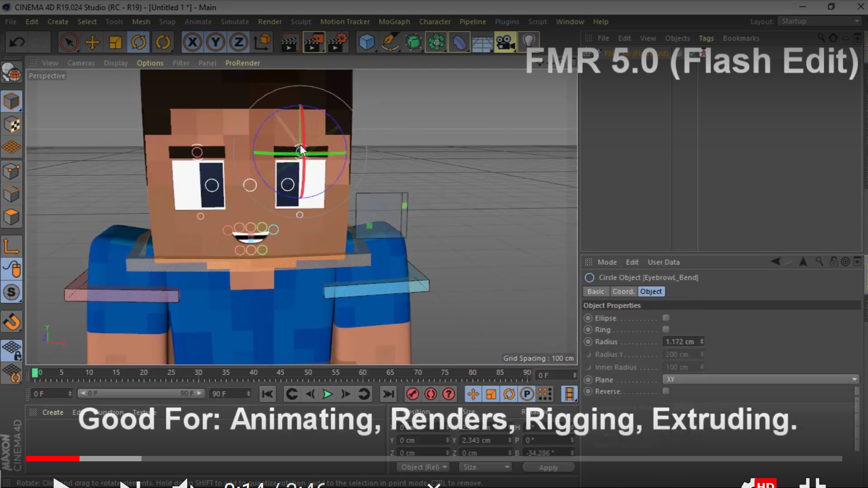Image resolution: width=868 pixels, height=488 pixels.
Task: Activate the highlighted Rotate tool
Action: click(x=139, y=42)
